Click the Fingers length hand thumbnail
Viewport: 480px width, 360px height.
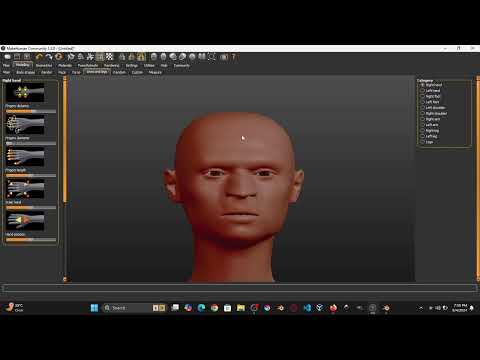point(25,157)
